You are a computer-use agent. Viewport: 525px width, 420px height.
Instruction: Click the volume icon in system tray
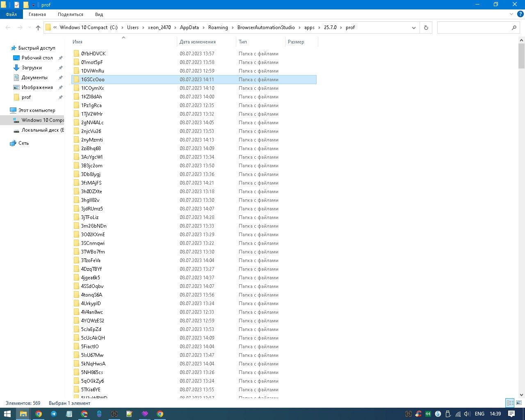point(467,414)
